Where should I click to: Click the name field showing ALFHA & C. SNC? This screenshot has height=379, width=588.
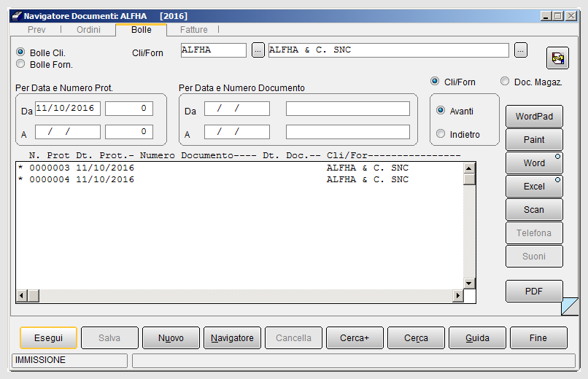pos(389,50)
